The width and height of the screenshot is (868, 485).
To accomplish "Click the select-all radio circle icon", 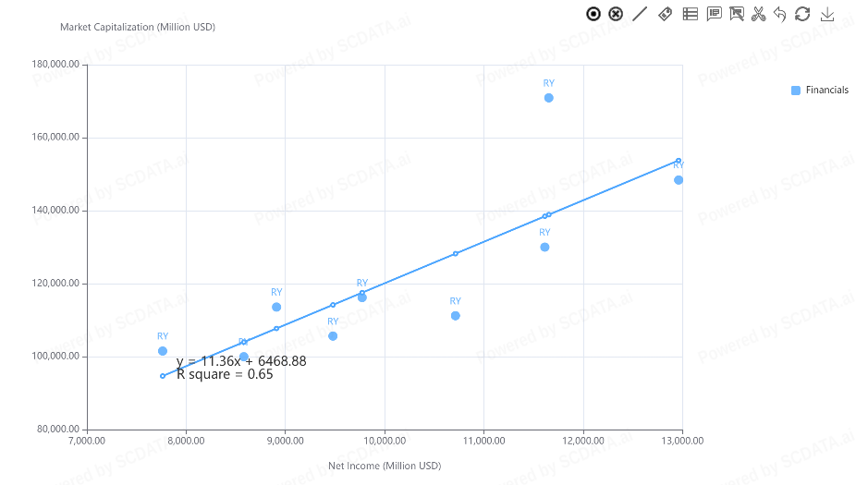I will [593, 14].
